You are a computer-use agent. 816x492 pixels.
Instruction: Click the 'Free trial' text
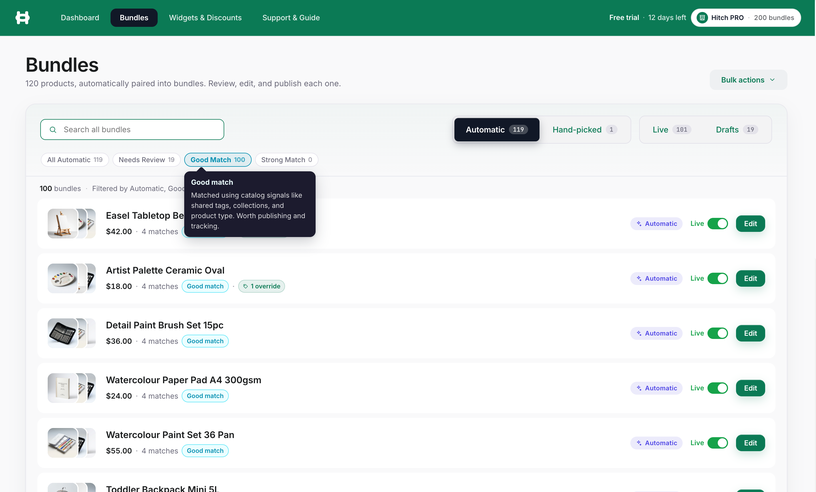pos(624,18)
